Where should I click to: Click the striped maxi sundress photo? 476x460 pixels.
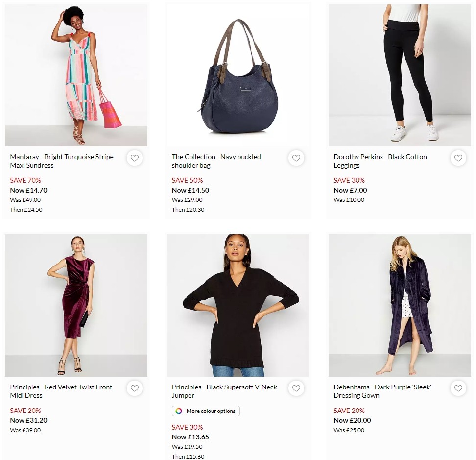click(76, 75)
